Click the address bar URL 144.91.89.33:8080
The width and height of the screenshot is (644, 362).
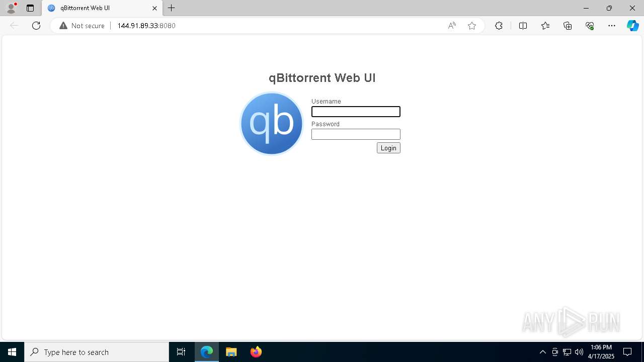pyautogui.click(x=146, y=26)
